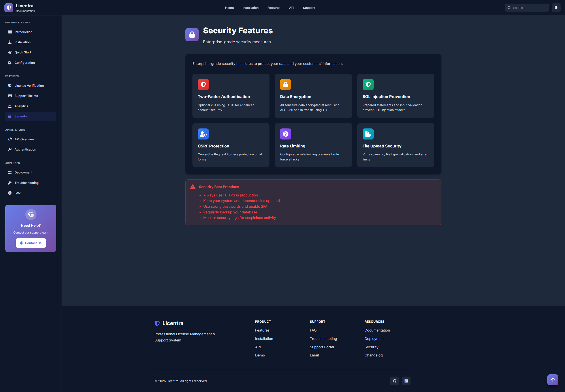The height and width of the screenshot is (392, 565).
Task: Click the Licentra shield logo in header
Action: (x=9, y=8)
